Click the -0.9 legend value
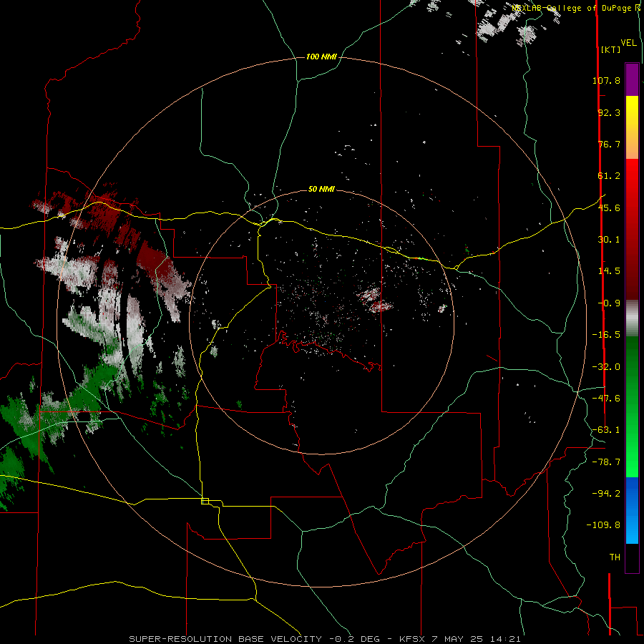Image resolution: width=644 pixels, height=644 pixels. pos(609,303)
